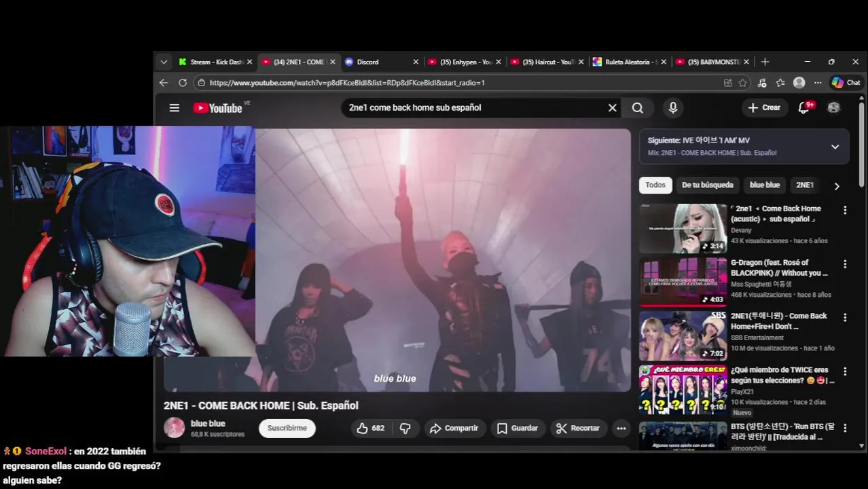Open the split screen icon in address bar

(x=728, y=82)
